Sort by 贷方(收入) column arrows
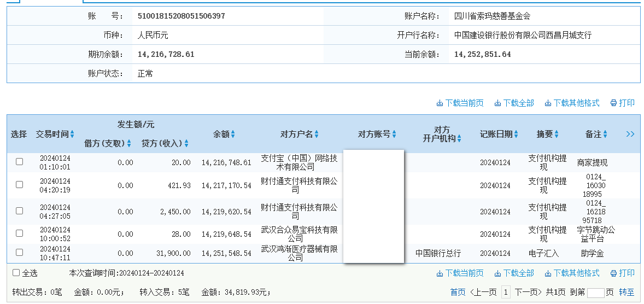Screen dimensions: 644x304 tap(186, 143)
